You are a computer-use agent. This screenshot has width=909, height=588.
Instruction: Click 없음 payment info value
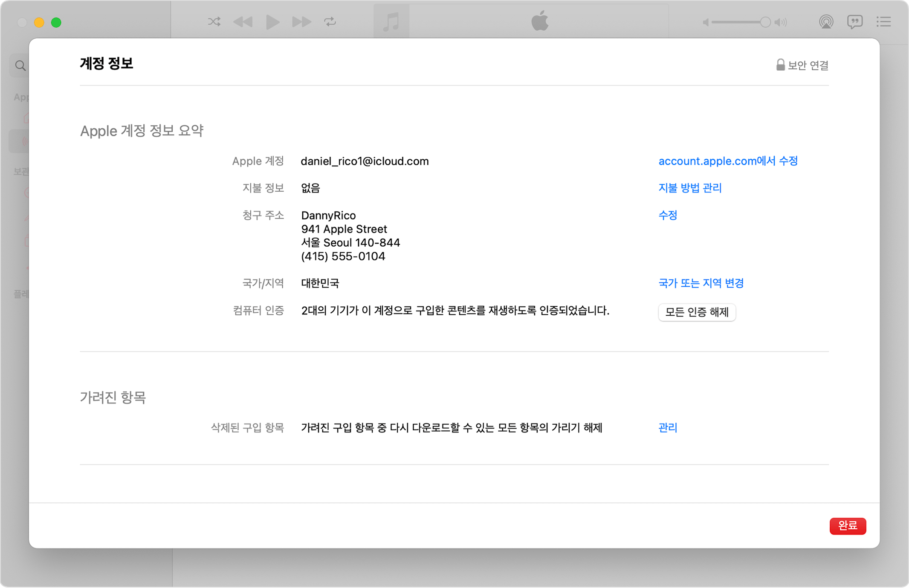coord(310,188)
